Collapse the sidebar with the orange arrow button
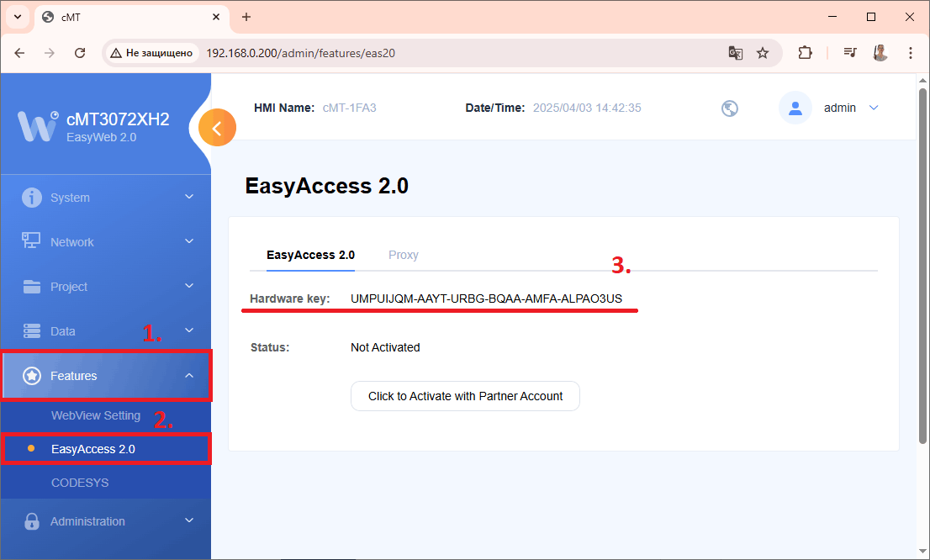Viewport: 930px width, 560px height. tap(217, 128)
